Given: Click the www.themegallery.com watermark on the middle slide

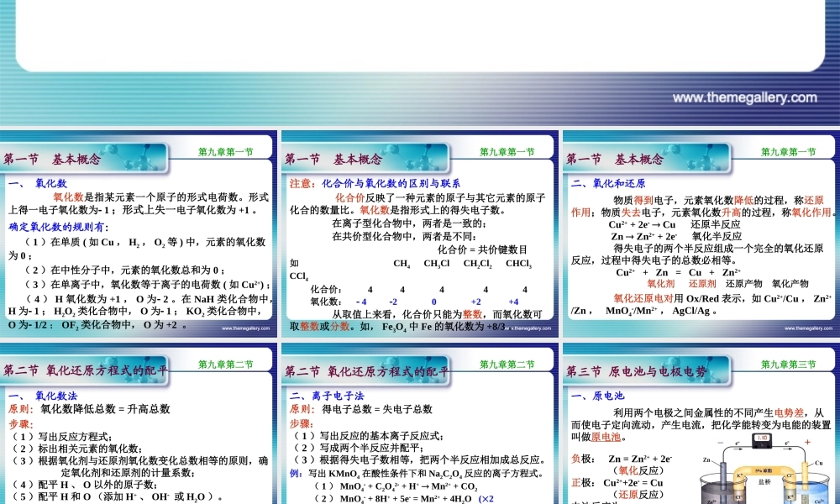Looking at the screenshot, I should coord(529,327).
